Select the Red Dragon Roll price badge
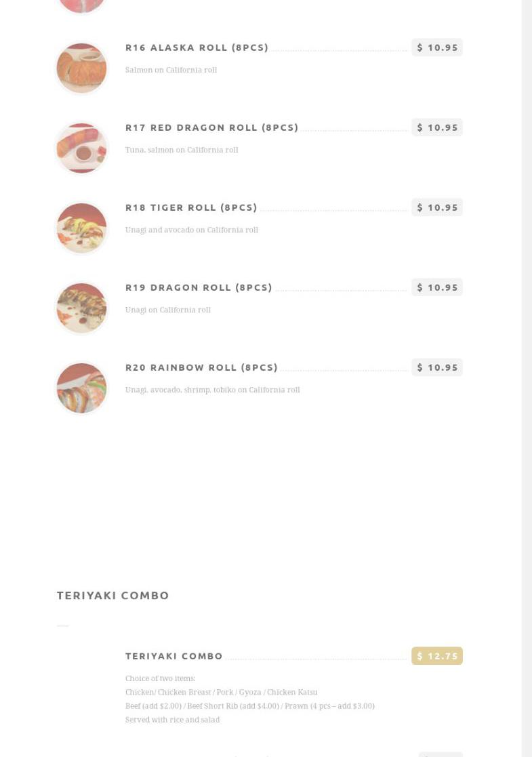The height and width of the screenshot is (757, 532). [x=437, y=127]
